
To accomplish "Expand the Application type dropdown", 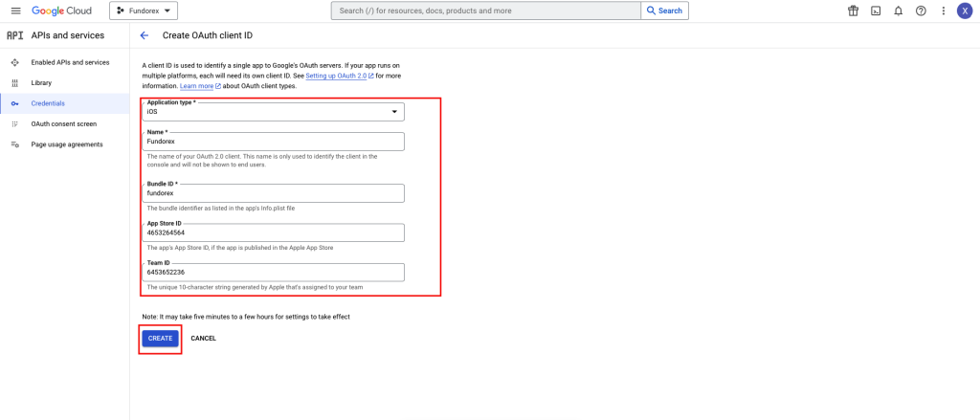I will pyautogui.click(x=273, y=112).
